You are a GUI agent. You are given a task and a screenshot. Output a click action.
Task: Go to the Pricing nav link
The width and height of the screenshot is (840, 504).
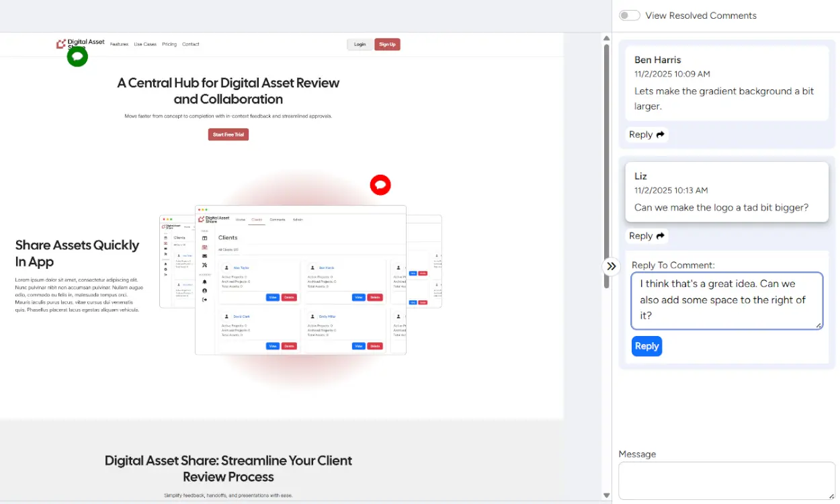coord(169,44)
